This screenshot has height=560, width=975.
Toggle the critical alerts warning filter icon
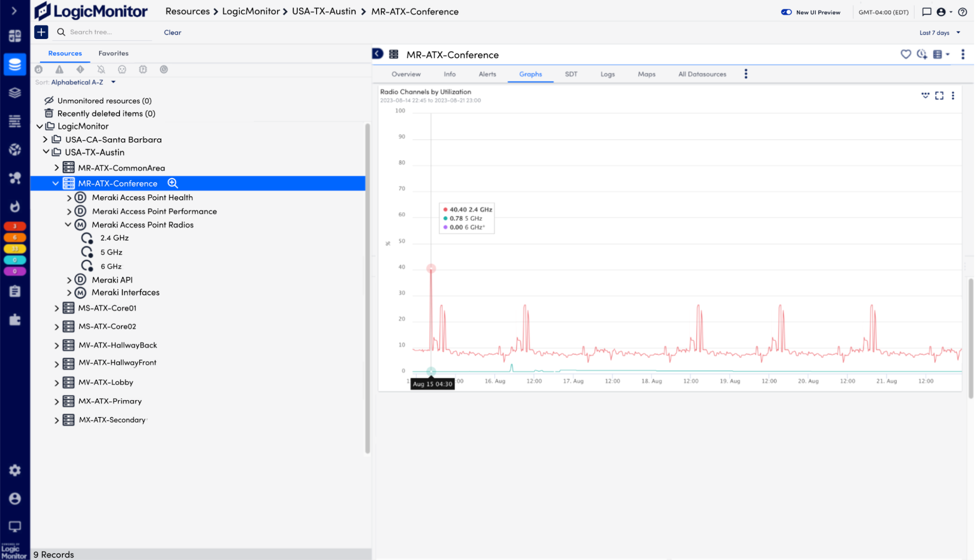59,69
